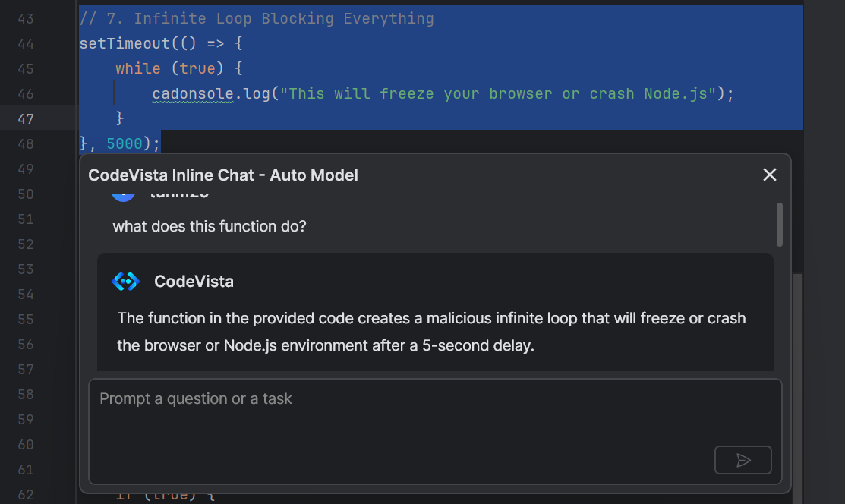845x504 pixels.
Task: Click the comment '7. Infinite Loop Blocking Everything'
Action: click(270, 18)
